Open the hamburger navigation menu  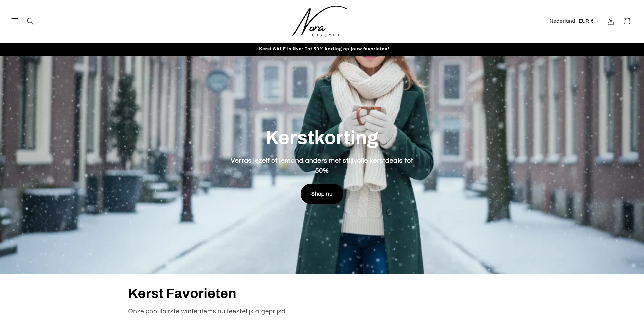[15, 21]
